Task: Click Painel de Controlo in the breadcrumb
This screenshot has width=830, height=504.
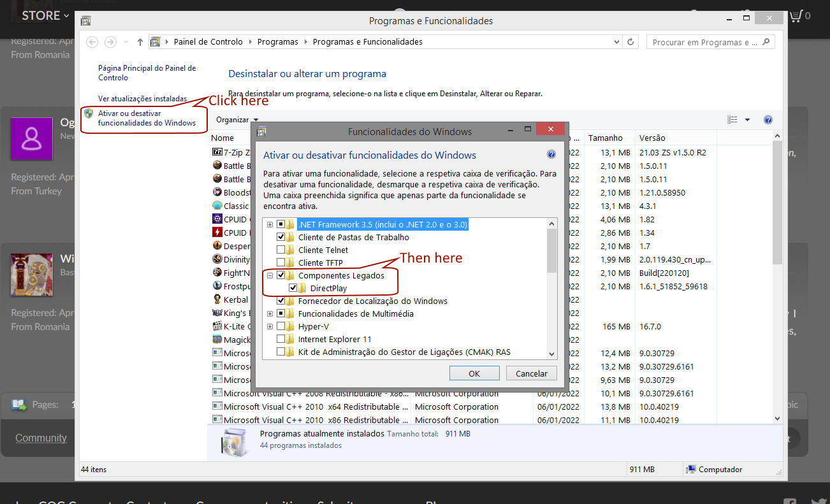Action: (x=208, y=42)
